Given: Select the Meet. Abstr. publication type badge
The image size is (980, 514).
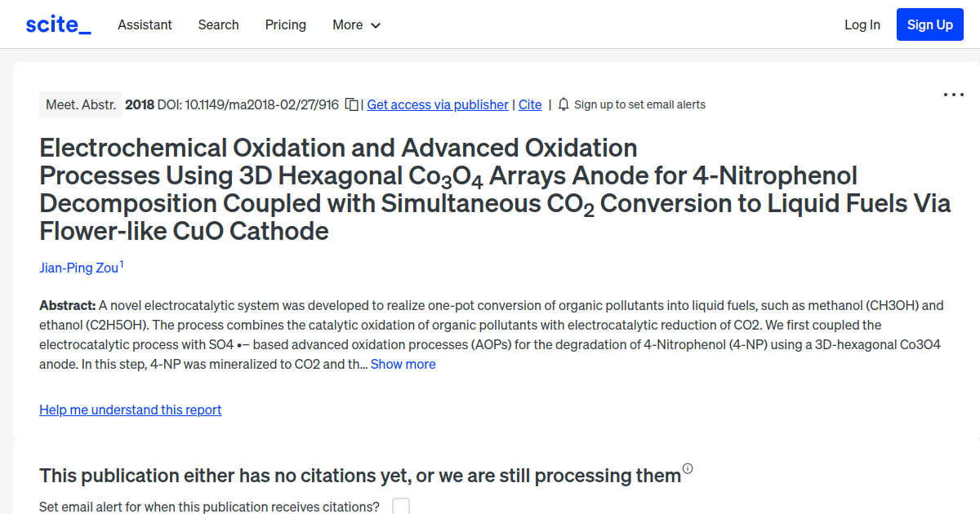Looking at the screenshot, I should (80, 104).
